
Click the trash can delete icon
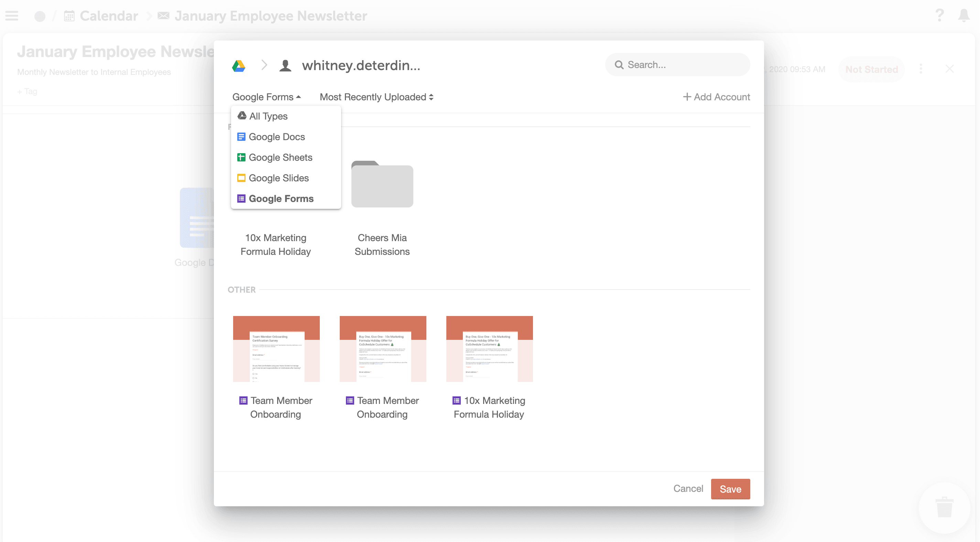(944, 507)
